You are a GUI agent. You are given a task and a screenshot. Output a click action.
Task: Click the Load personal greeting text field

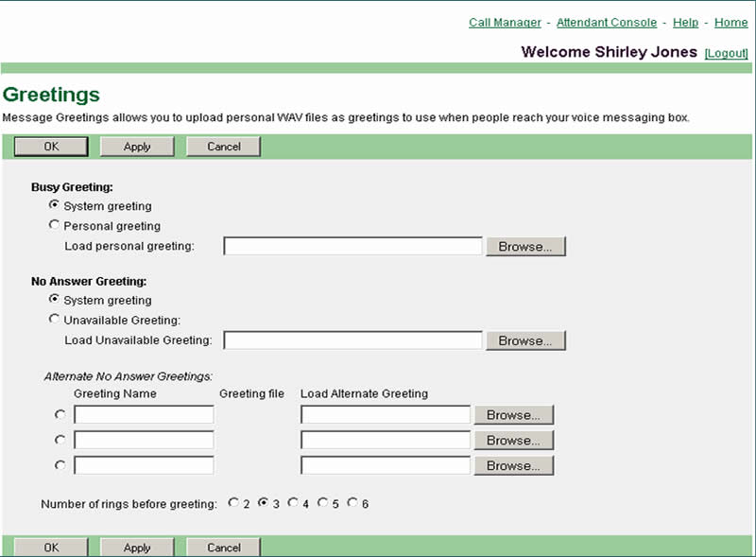pyautogui.click(x=352, y=247)
